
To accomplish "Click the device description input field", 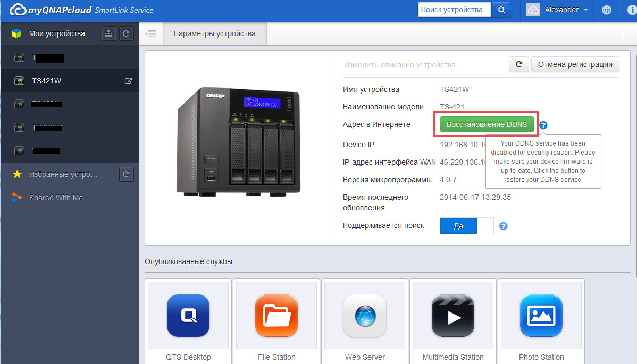I will pos(423,65).
